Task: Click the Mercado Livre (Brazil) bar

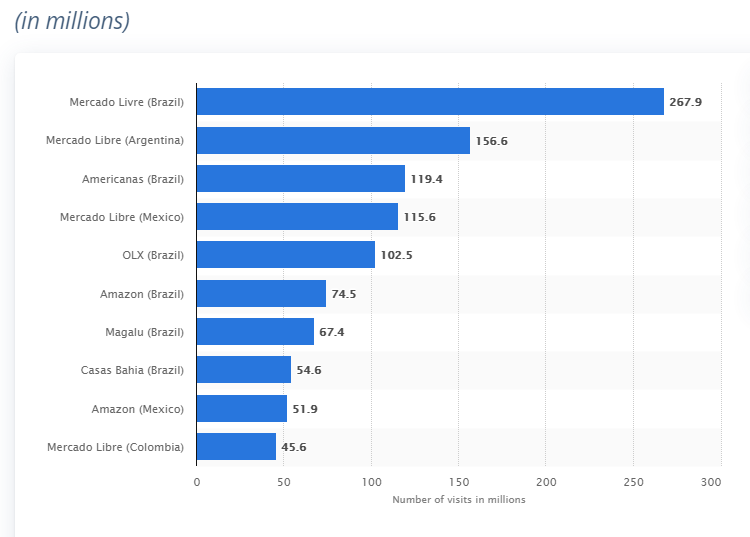Action: [x=430, y=101]
